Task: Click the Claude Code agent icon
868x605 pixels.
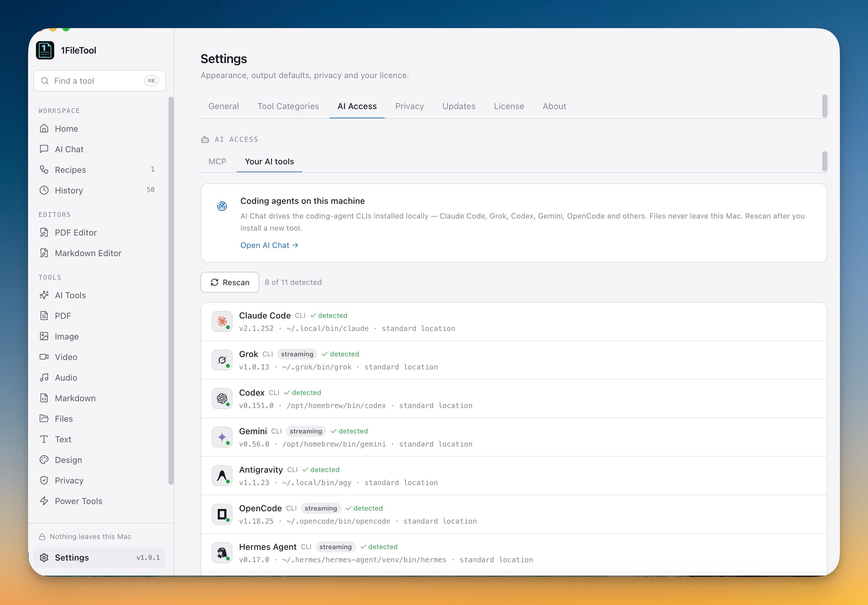Action: pos(222,321)
